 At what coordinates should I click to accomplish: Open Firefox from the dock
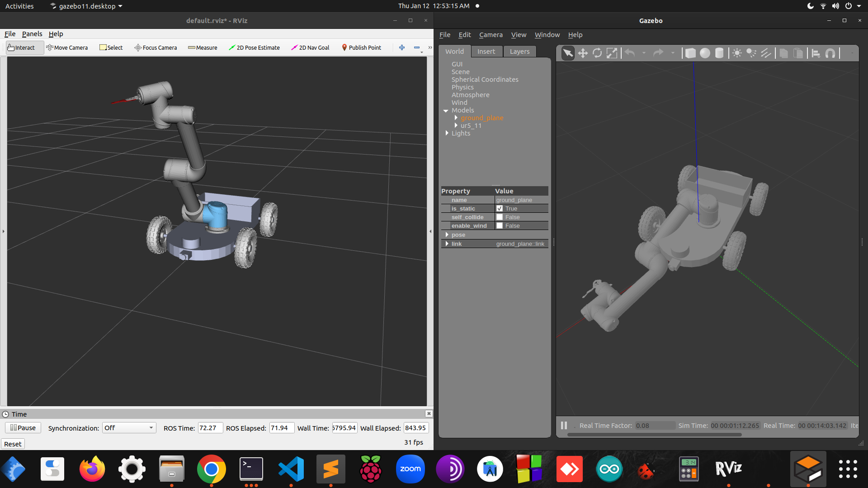coord(92,469)
